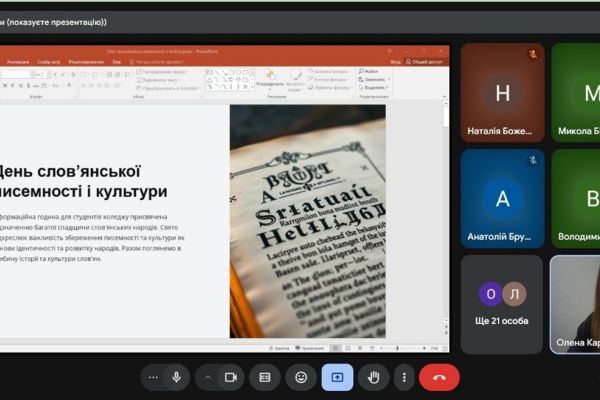Expand video settings with the chevron arrow
The image size is (600, 400).
coord(208,377)
